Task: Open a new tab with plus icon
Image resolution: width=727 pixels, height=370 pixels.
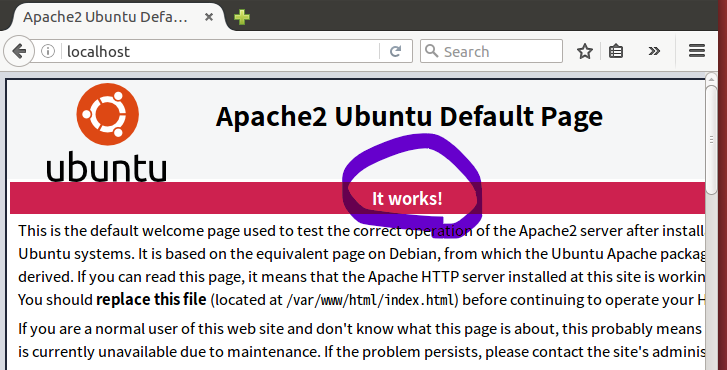Action: click(x=242, y=17)
